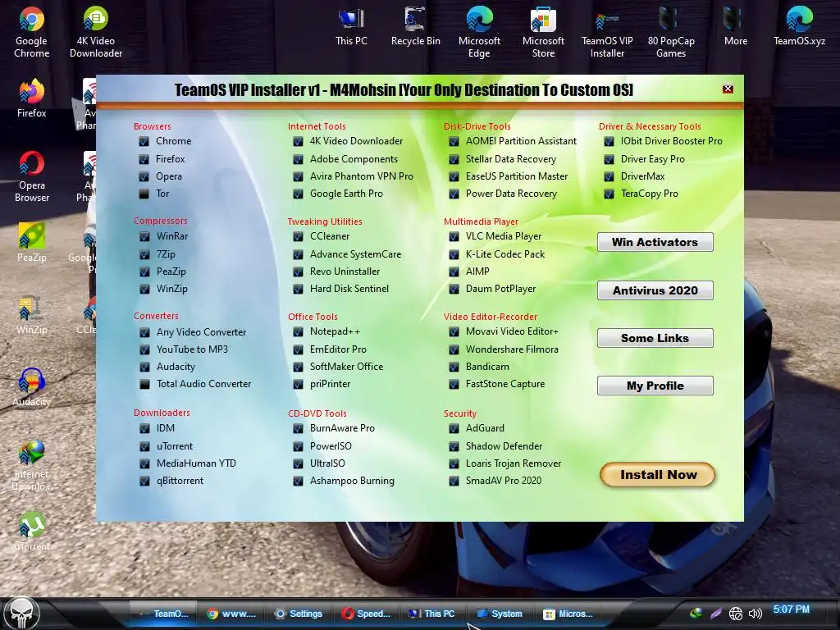Switch to Opera Speed... taskbar item
Screen dimensions: 840x630
[x=366, y=614]
